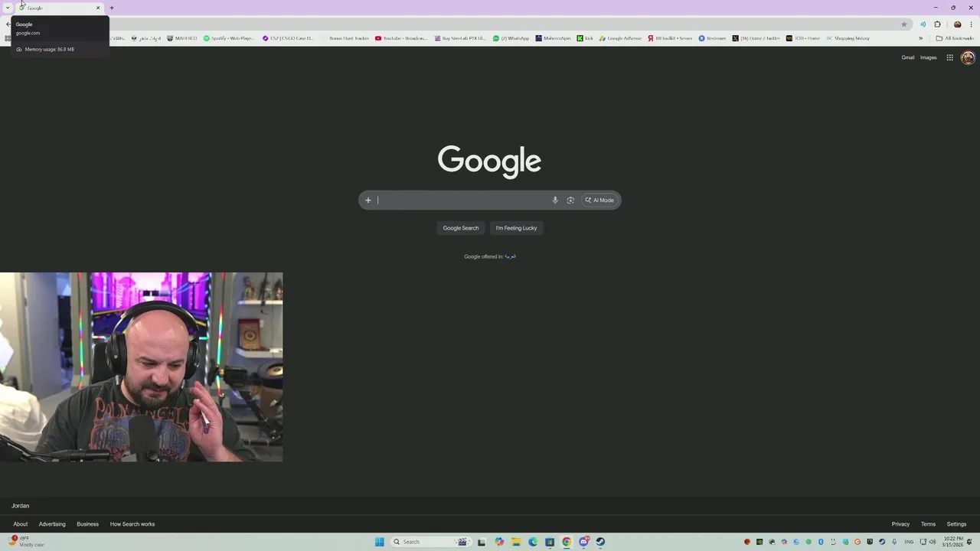Open Google Lens image search
This screenshot has width=980, height=551.
(x=570, y=201)
